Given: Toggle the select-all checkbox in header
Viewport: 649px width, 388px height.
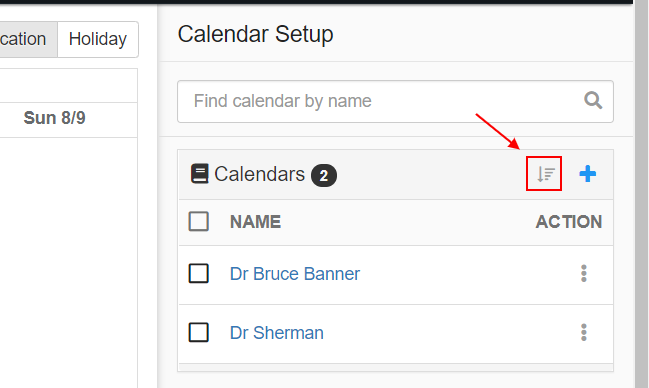Looking at the screenshot, I should 199,222.
